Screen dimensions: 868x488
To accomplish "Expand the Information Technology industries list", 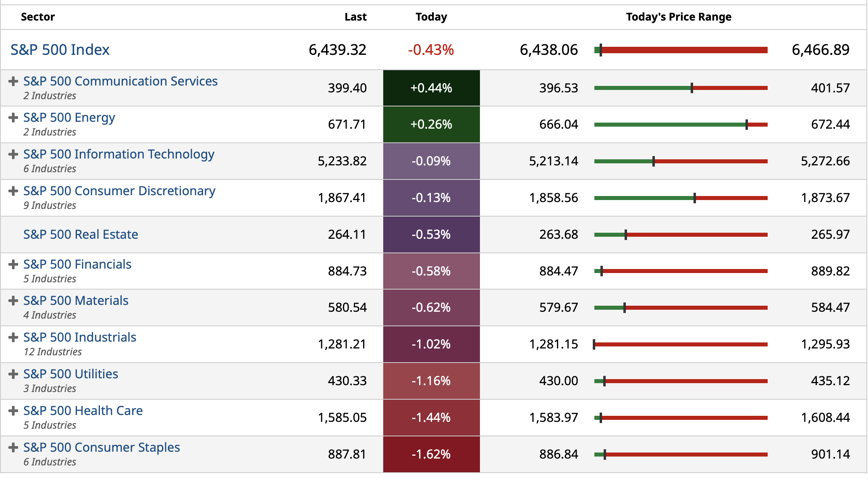I will click(13, 154).
